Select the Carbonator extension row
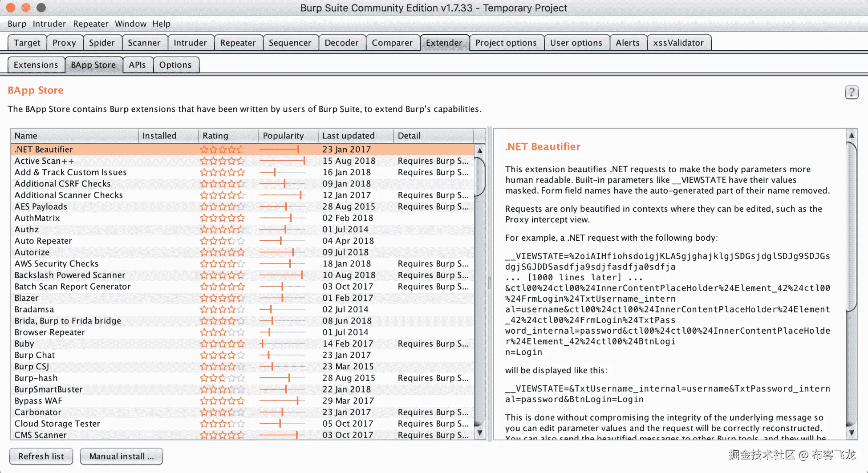Viewport: 868px width, 473px height. tap(242, 412)
